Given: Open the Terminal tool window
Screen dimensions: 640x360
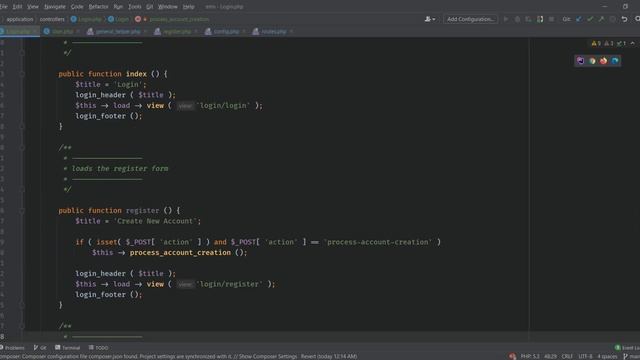Looking at the screenshot, I should 67,348.
